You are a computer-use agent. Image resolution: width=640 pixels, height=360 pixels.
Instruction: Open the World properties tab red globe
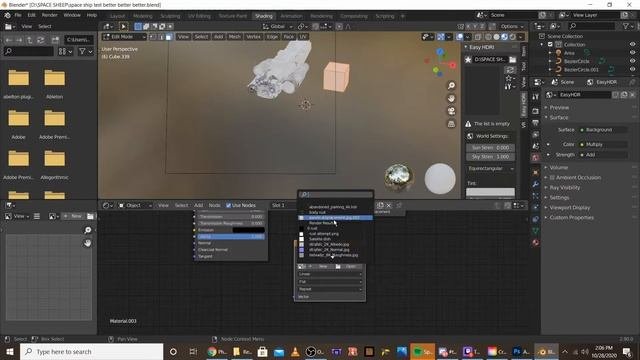click(536, 158)
